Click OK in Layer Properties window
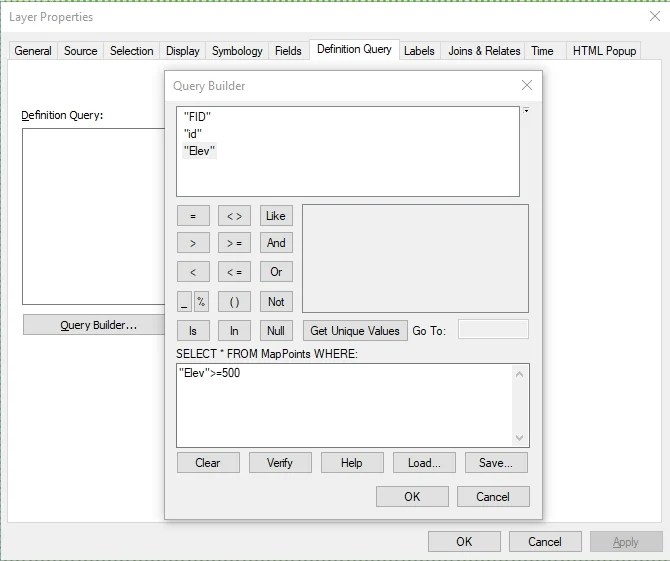The width and height of the screenshot is (670, 561). (464, 542)
